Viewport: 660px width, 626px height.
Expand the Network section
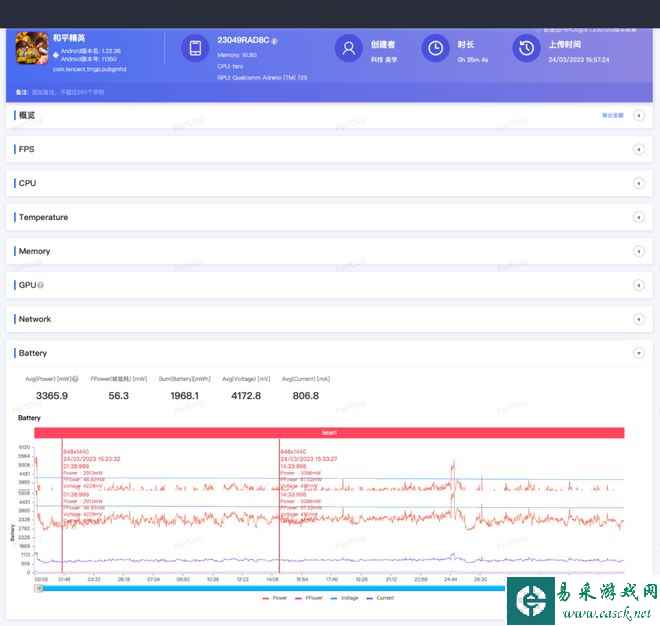[x=639, y=319]
